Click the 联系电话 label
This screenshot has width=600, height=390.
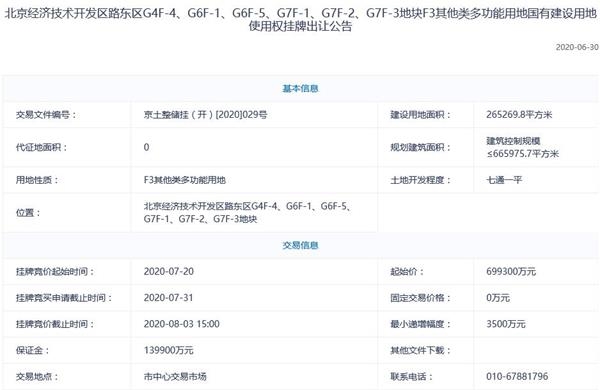(411, 377)
